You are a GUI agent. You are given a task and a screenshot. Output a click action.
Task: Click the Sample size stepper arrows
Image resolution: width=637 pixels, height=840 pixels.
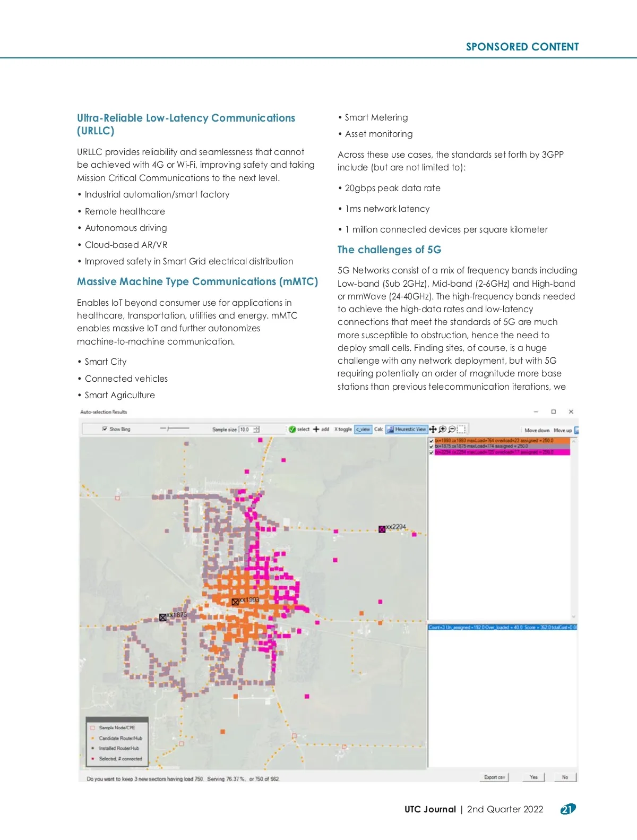[x=256, y=429]
